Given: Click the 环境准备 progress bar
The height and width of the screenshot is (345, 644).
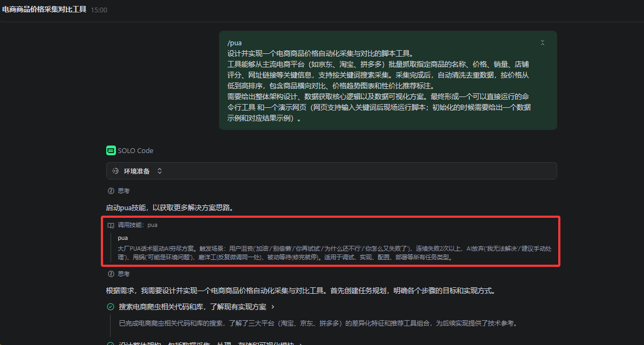Looking at the screenshot, I should [x=331, y=170].
